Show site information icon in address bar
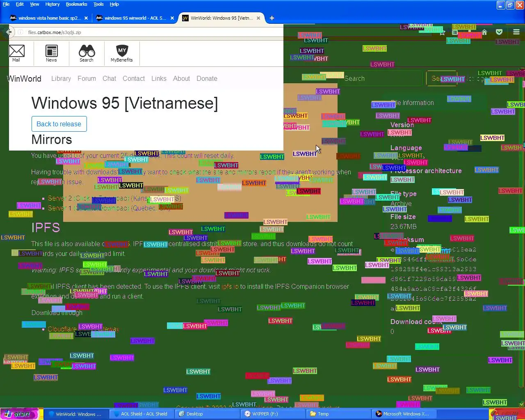The height and width of the screenshot is (420, 525). point(20,32)
